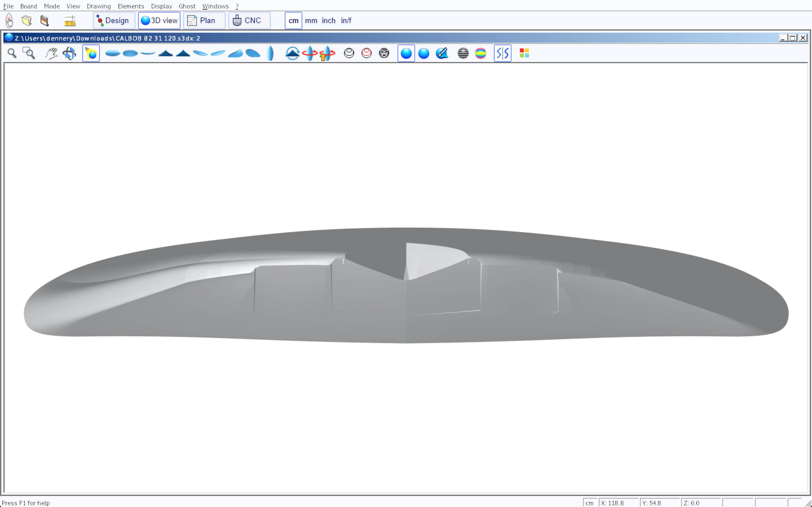Click the measuring ruler icon in main toolbar
Screen dimensions: 812x507
click(70, 21)
